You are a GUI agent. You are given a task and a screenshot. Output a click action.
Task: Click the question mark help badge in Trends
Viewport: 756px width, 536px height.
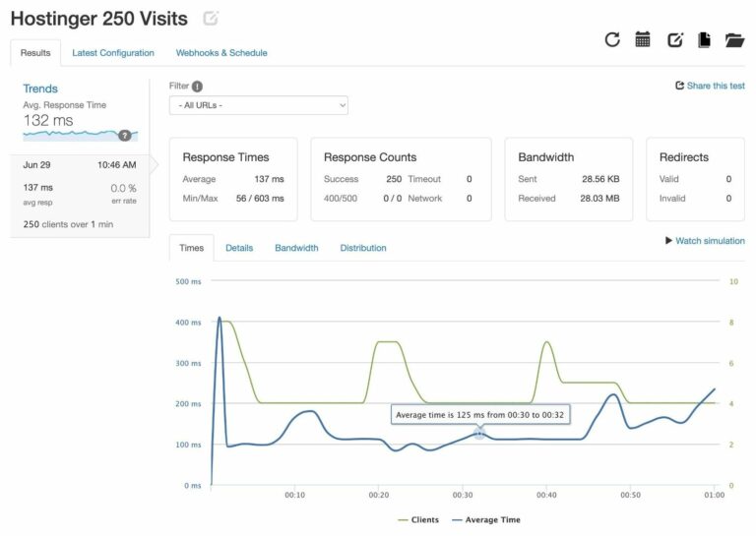pyautogui.click(x=125, y=136)
